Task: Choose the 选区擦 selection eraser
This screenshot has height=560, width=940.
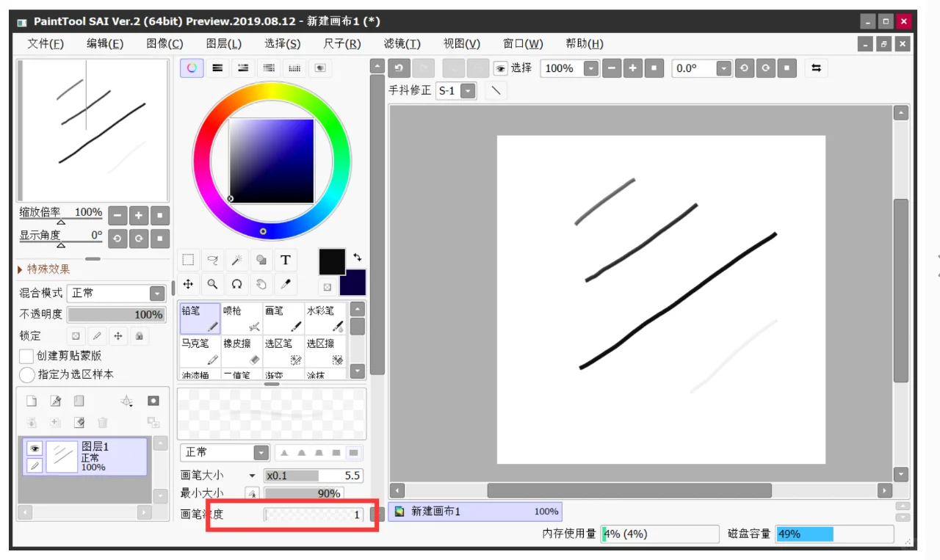Action: pyautogui.click(x=326, y=352)
